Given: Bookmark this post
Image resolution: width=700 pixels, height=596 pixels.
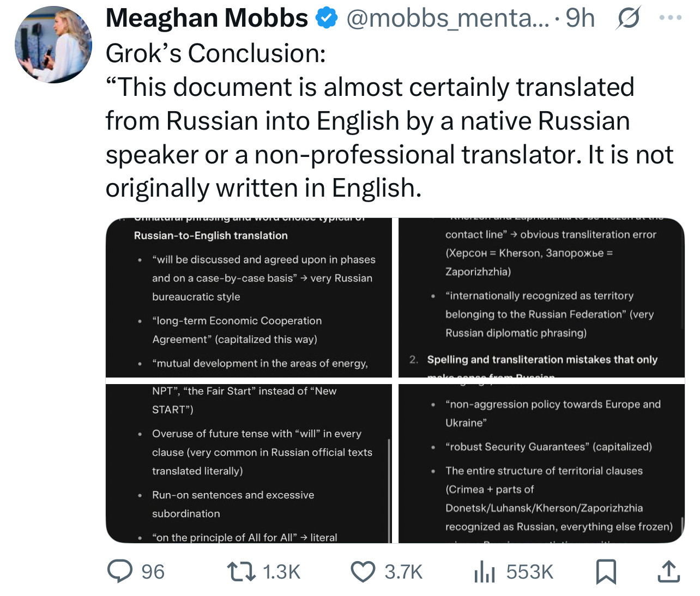Looking at the screenshot, I should coord(606,571).
